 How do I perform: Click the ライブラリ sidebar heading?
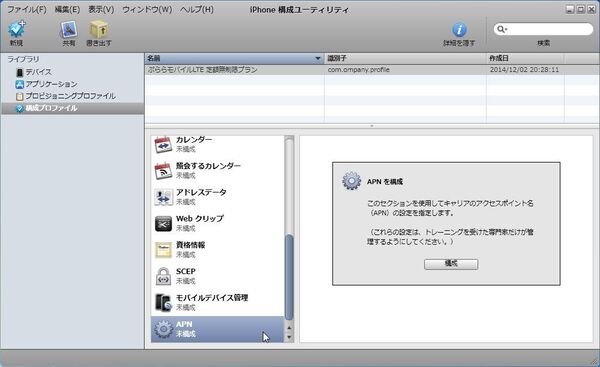click(23, 59)
